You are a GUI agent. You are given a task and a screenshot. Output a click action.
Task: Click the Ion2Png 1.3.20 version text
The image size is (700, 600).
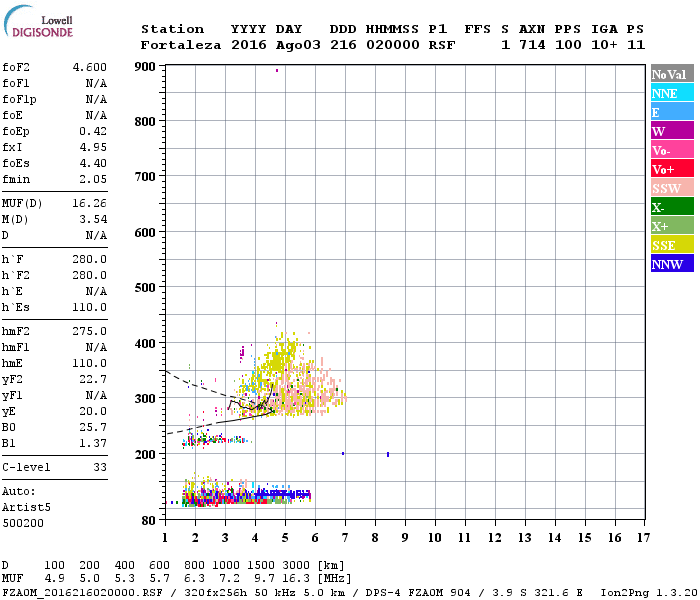649,593
